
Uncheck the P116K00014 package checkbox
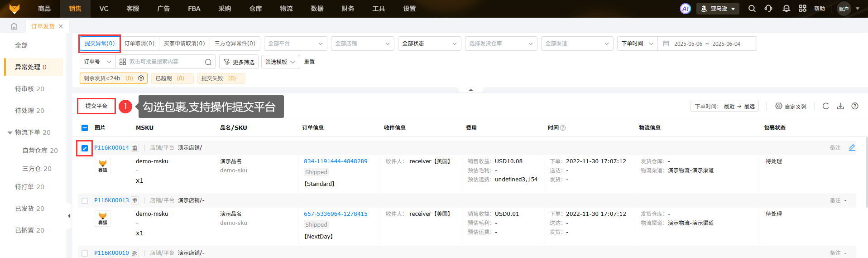tap(85, 148)
